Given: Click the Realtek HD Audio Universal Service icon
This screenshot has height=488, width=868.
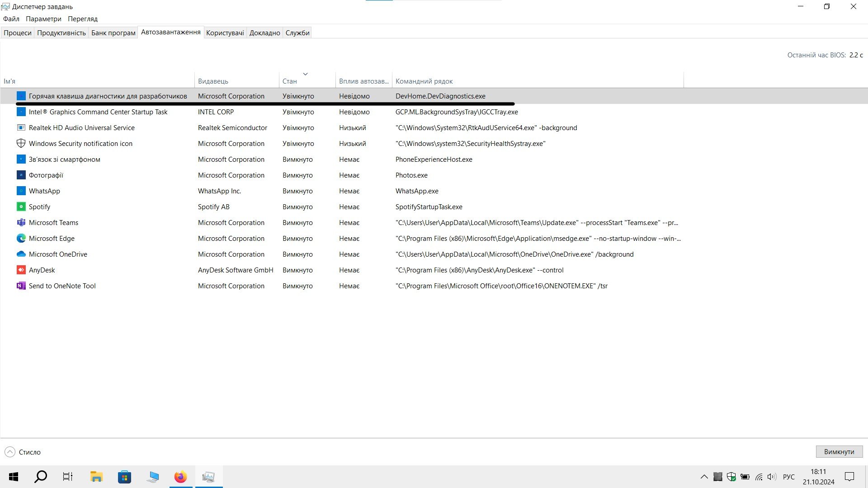Looking at the screenshot, I should click(21, 127).
